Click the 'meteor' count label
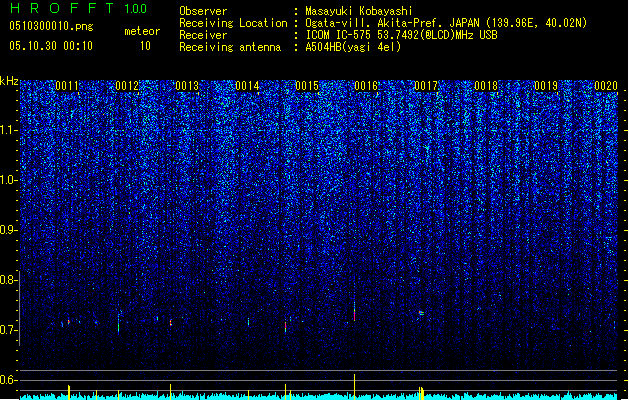 point(142,31)
